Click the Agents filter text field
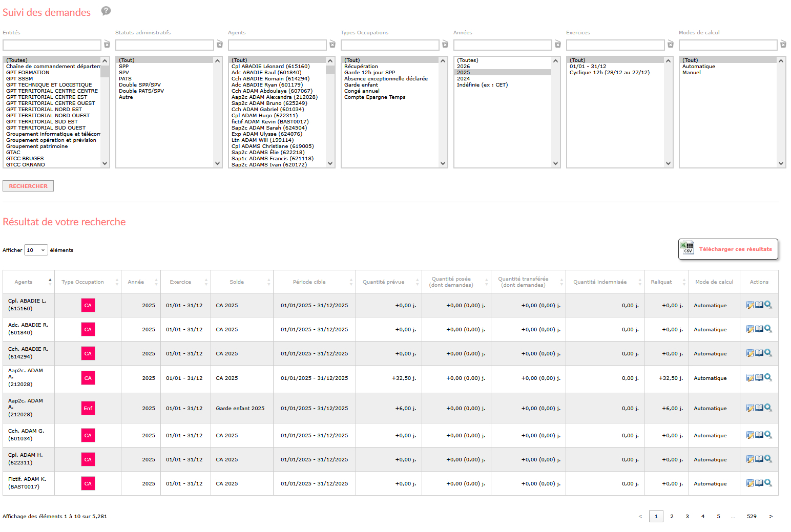791x532 pixels. 277,45
